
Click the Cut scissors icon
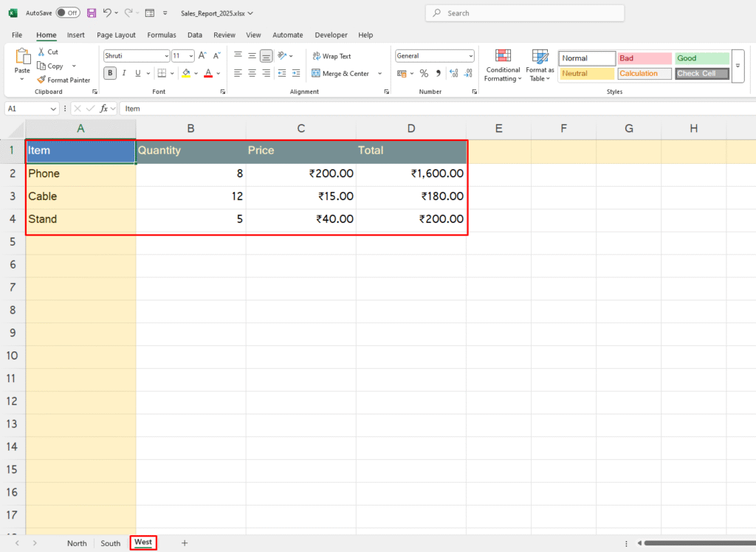point(41,52)
